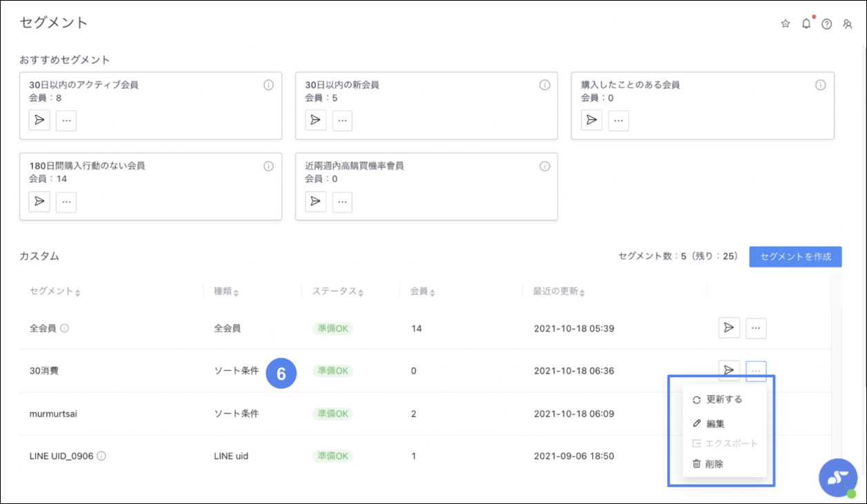Sort table by ステータス column

339,292
